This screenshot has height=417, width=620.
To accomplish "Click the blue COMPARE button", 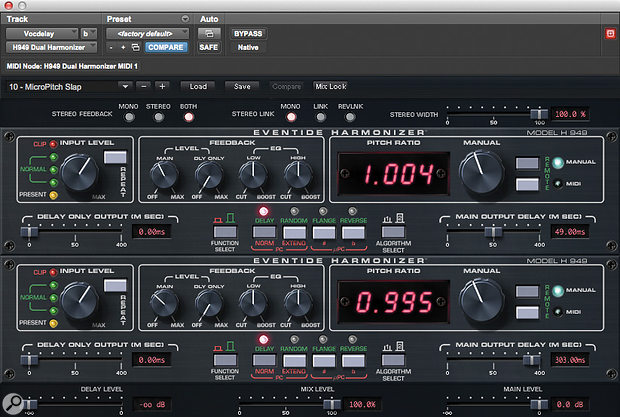I will [x=166, y=47].
